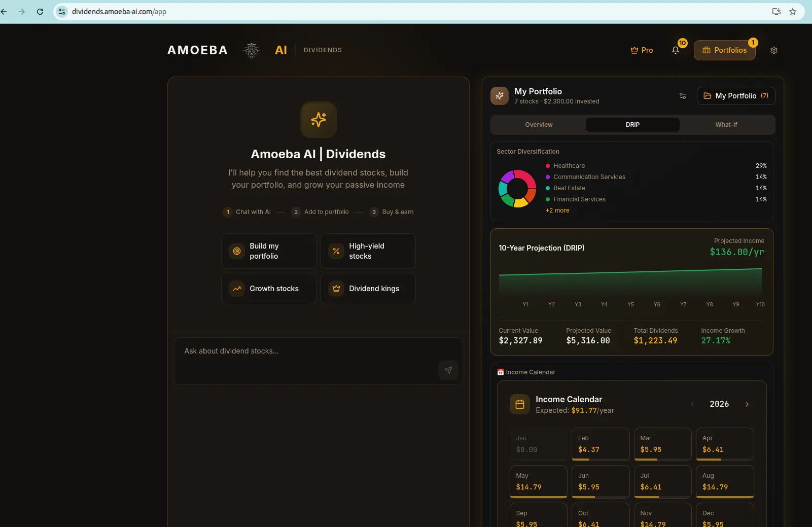Click the AMOEBA wordmark in header

(198, 50)
